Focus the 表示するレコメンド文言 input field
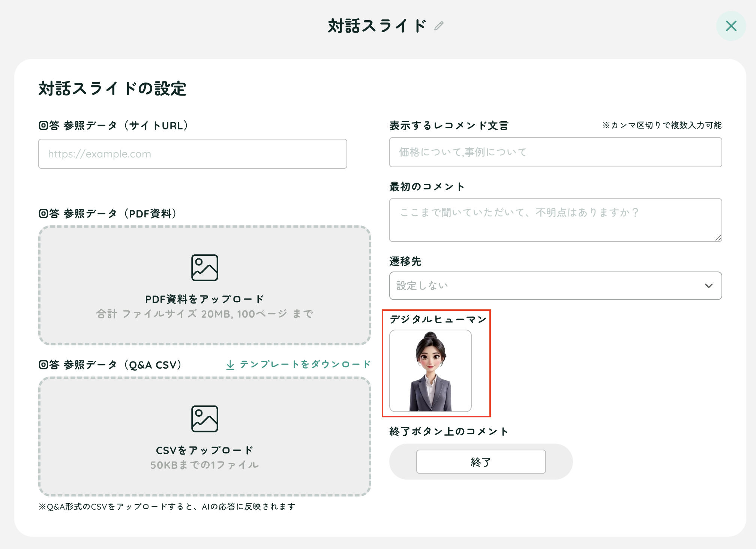Screen dimensions: 756x549 tap(555, 152)
